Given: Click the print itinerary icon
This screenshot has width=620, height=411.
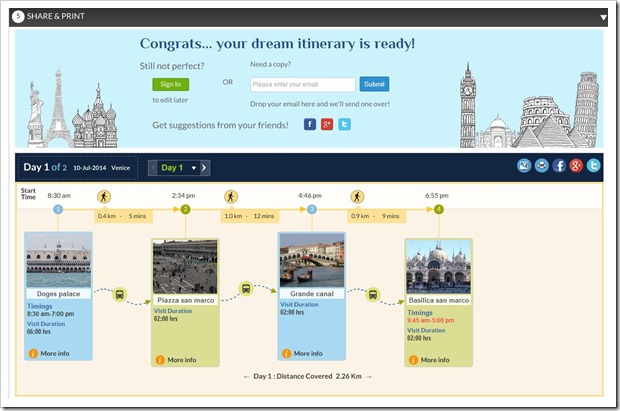Looking at the screenshot, I should (x=541, y=166).
